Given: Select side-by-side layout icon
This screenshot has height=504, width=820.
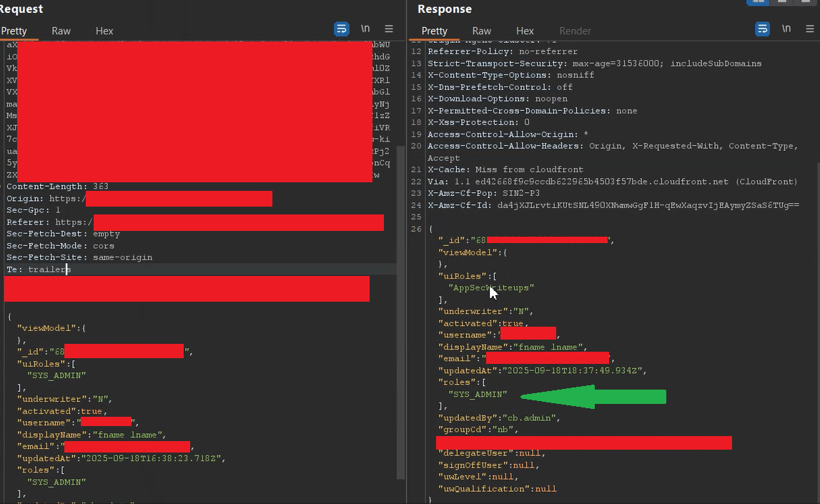Looking at the screenshot, I should (x=757, y=2).
